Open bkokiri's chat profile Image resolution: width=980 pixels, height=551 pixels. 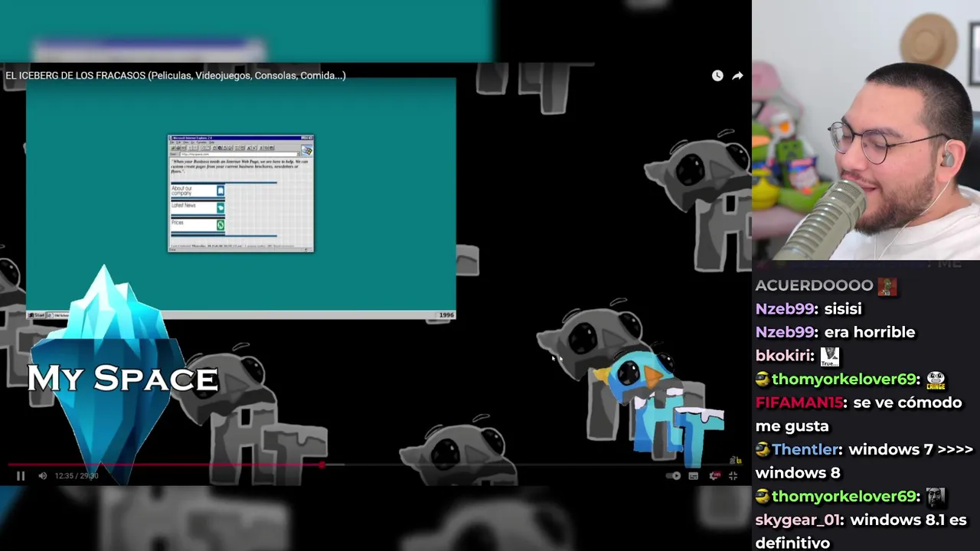(782, 356)
